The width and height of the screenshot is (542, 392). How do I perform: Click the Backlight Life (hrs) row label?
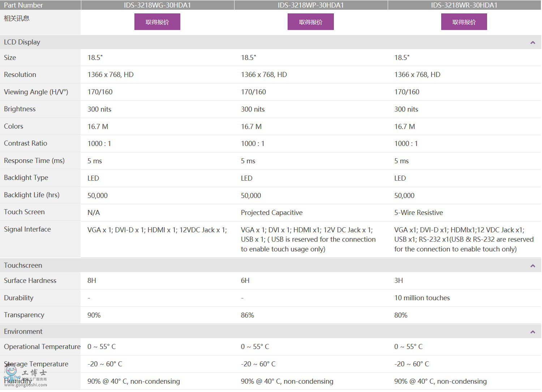click(x=32, y=195)
